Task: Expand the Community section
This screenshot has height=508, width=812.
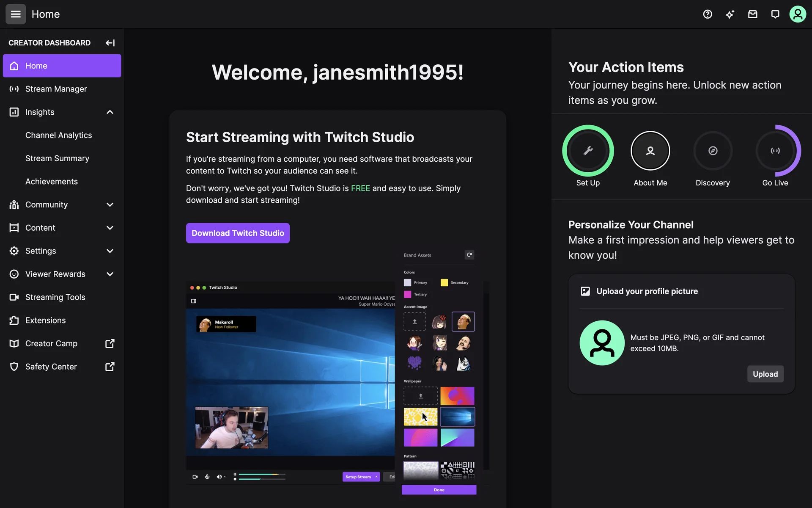Action: point(110,205)
